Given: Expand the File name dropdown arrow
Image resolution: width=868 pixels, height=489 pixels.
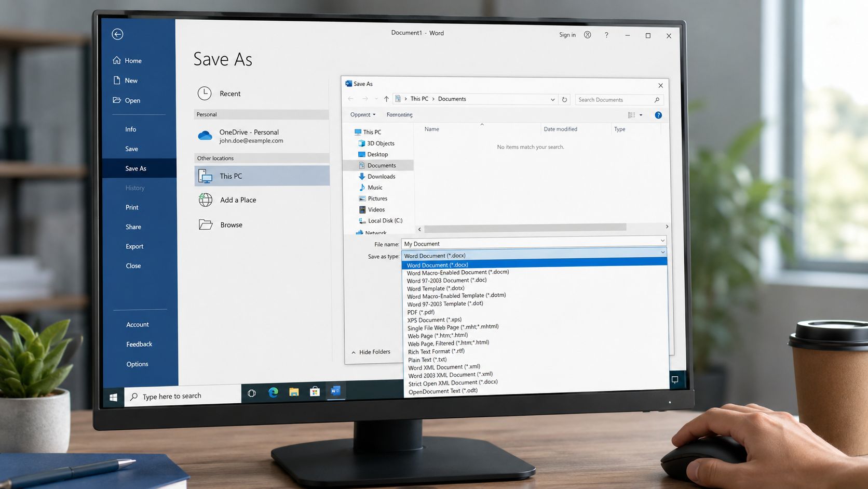Looking at the screenshot, I should click(663, 241).
